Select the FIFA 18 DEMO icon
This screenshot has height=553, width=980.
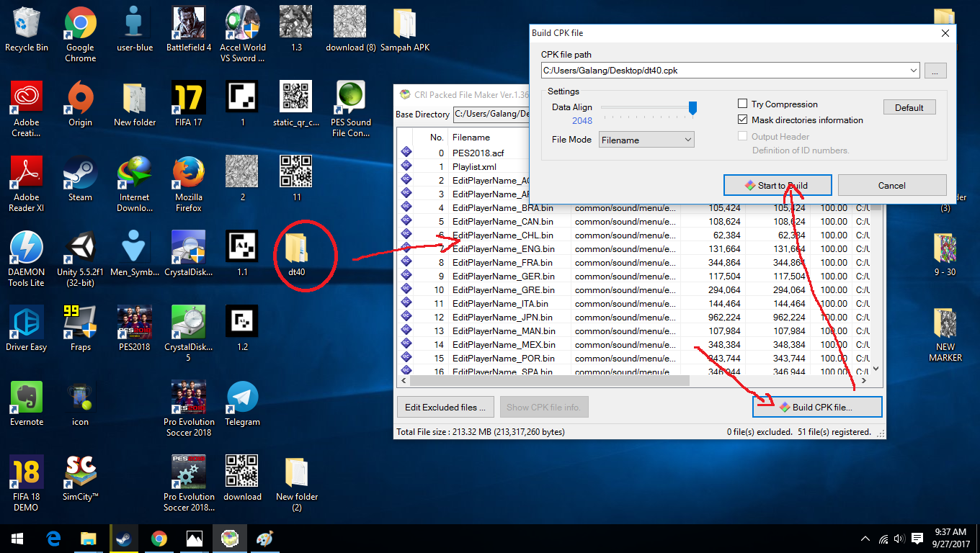point(27,484)
